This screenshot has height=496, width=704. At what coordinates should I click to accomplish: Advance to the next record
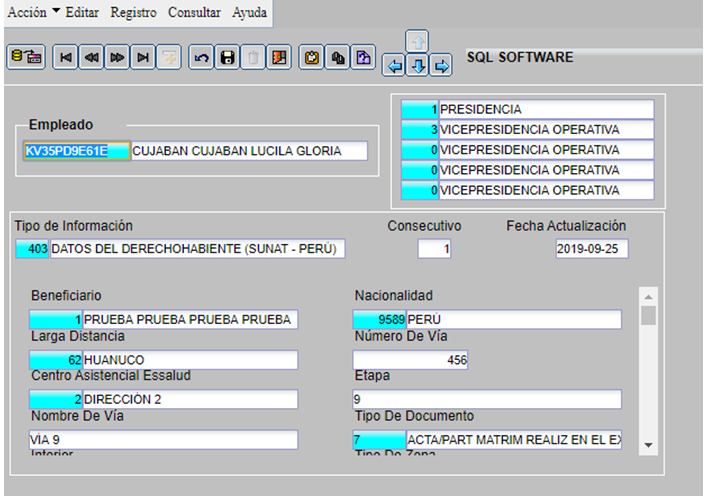[x=117, y=58]
